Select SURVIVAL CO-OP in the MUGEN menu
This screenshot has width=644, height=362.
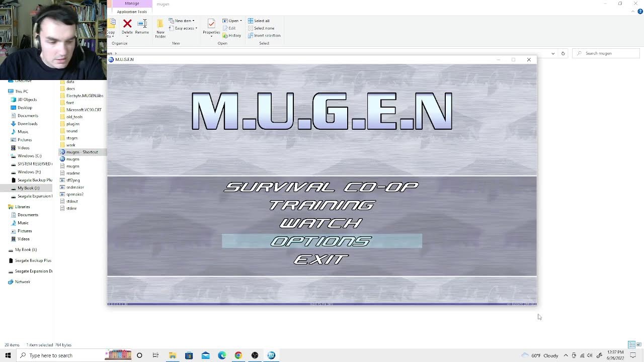coord(321,187)
